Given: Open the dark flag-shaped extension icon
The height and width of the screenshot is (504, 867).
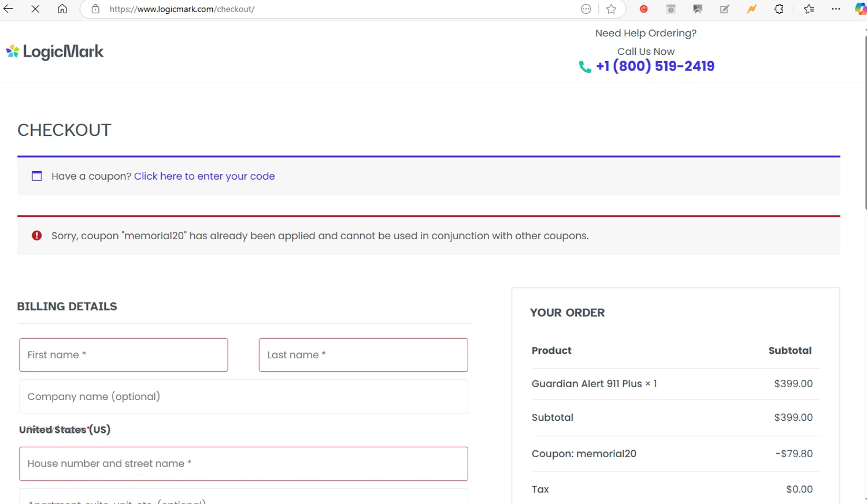Looking at the screenshot, I should (698, 9).
